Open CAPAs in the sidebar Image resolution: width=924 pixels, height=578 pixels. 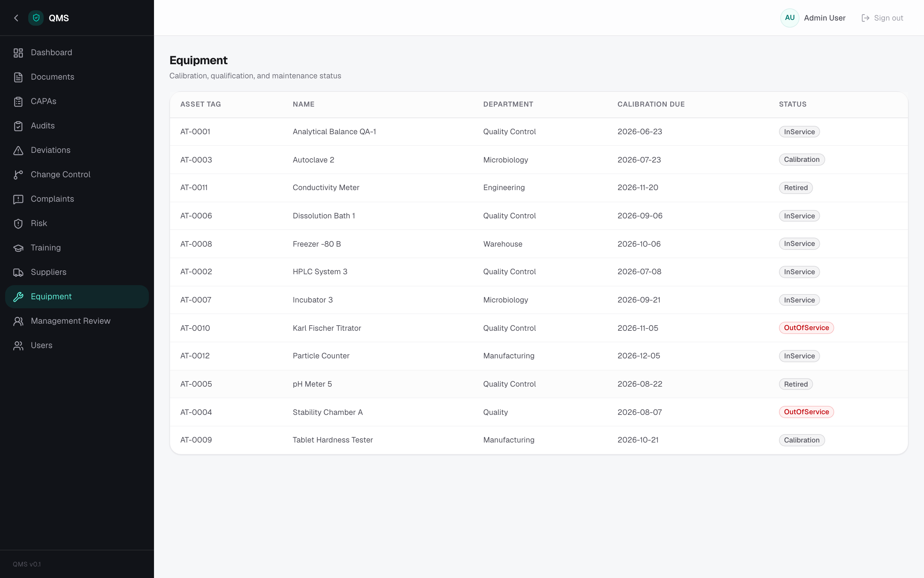pyautogui.click(x=44, y=101)
